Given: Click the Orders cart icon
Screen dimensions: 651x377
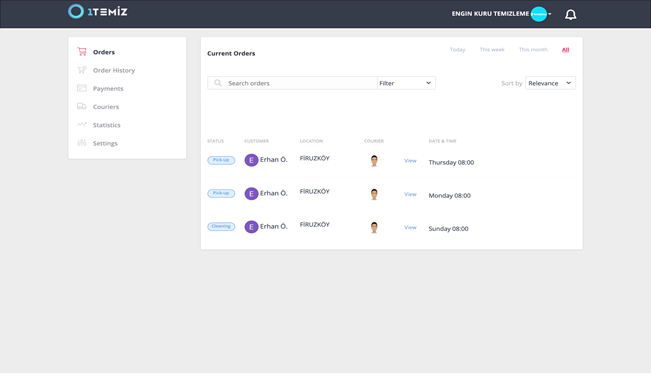Looking at the screenshot, I should pyautogui.click(x=82, y=51).
